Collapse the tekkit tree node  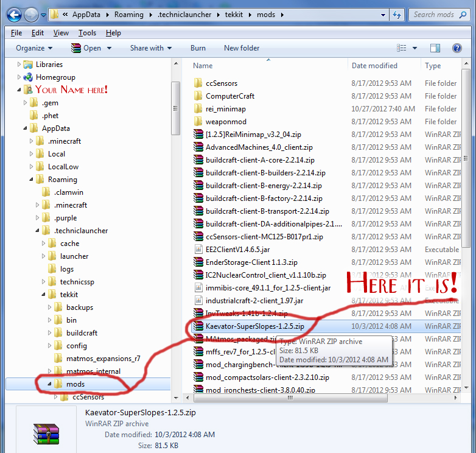pos(43,295)
